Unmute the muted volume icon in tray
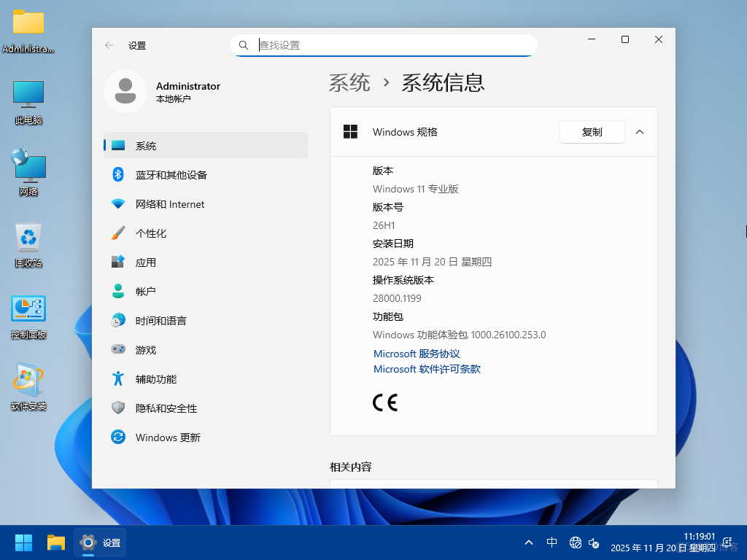747x560 pixels. 594,544
